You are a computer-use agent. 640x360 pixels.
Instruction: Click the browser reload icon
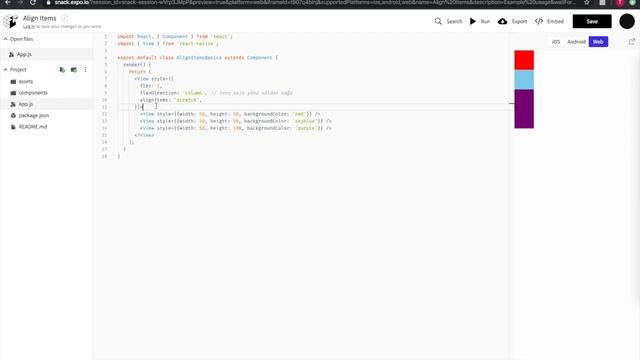point(33,3)
